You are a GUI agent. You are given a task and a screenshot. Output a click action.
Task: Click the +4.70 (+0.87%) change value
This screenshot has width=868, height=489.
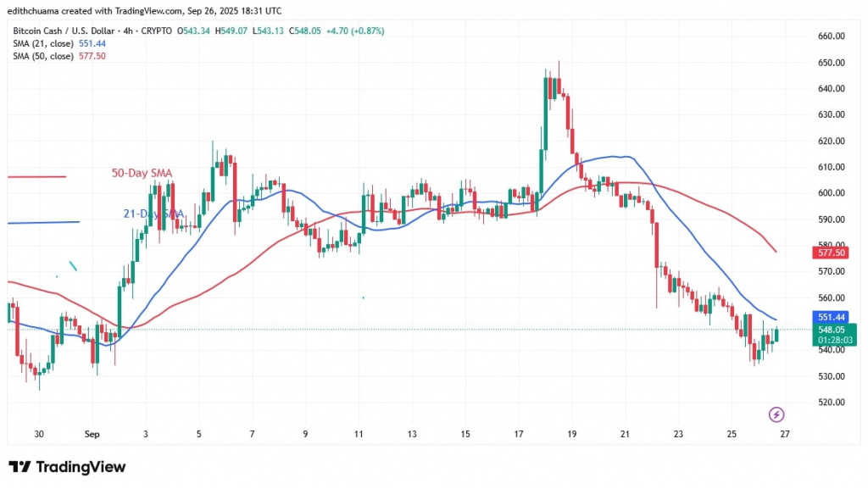coord(355,31)
